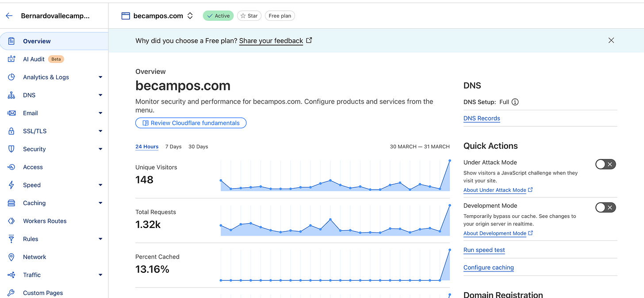
Task: Click the Email envelope icon
Action: coord(11,113)
